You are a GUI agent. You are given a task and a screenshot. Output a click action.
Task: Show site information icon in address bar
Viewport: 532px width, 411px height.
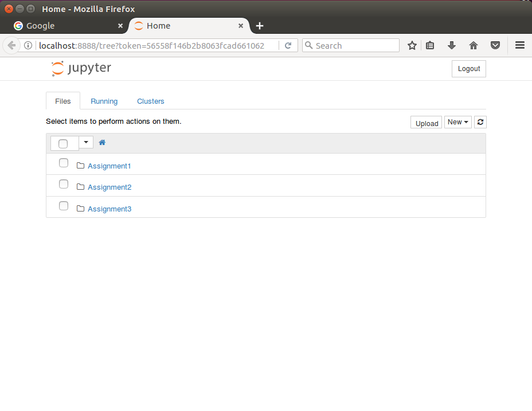pos(28,45)
